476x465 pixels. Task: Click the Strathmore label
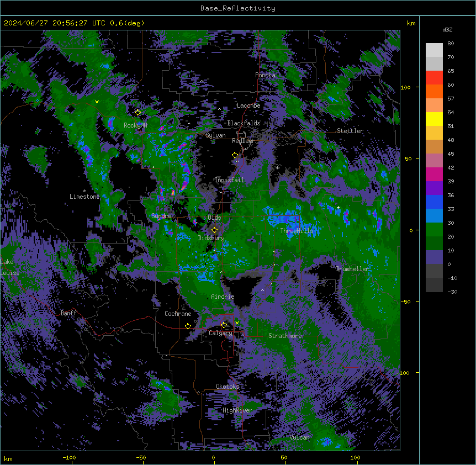285,336
